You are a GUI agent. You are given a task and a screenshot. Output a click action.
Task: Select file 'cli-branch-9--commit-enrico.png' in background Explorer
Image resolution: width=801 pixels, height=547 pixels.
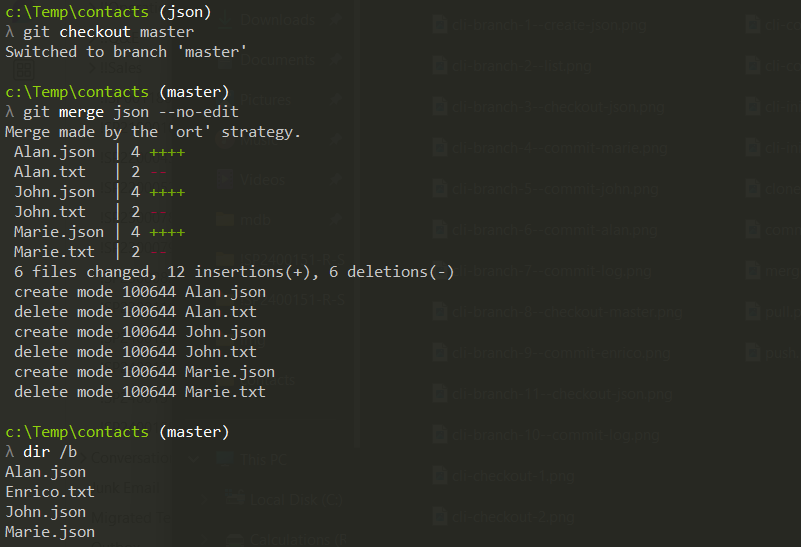(561, 353)
